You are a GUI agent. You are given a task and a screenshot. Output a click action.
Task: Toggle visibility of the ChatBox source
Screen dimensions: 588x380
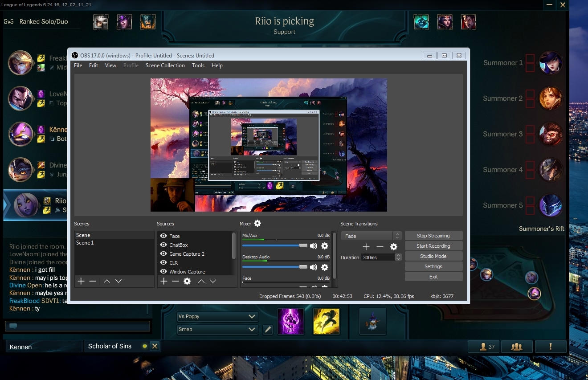[163, 245]
